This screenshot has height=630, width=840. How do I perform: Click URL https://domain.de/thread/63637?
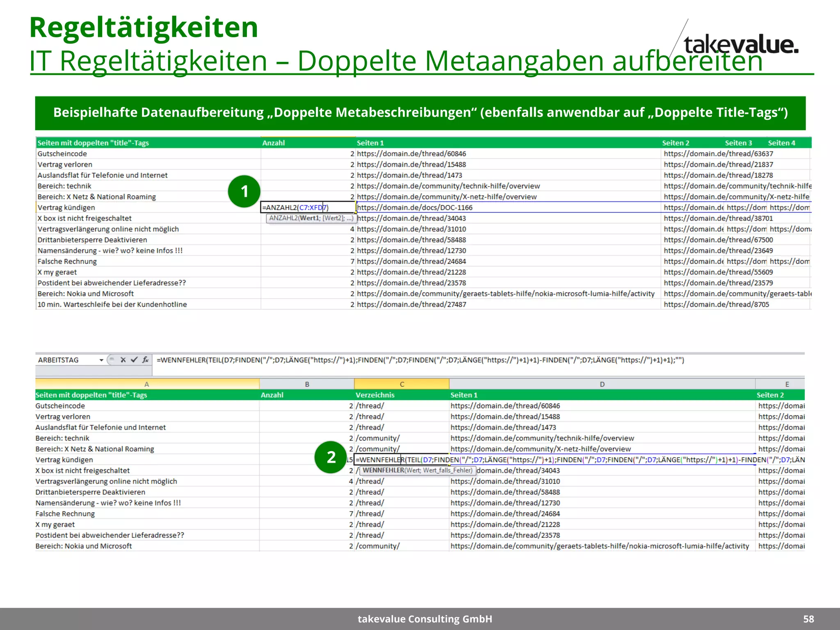pyautogui.click(x=718, y=154)
